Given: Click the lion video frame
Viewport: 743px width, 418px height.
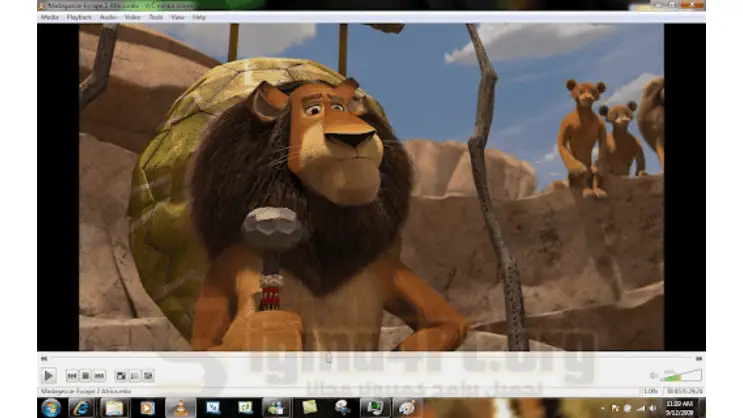Looking at the screenshot, I should pos(372,187).
